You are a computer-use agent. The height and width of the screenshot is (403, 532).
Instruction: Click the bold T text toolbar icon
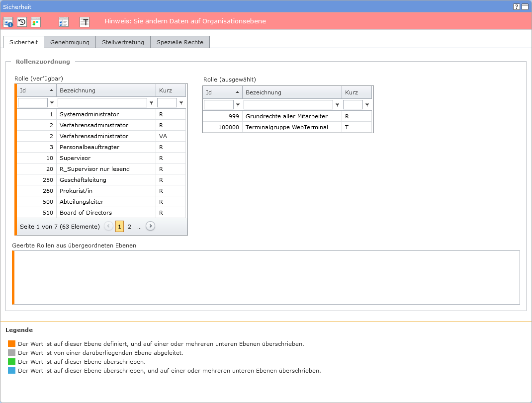[85, 22]
